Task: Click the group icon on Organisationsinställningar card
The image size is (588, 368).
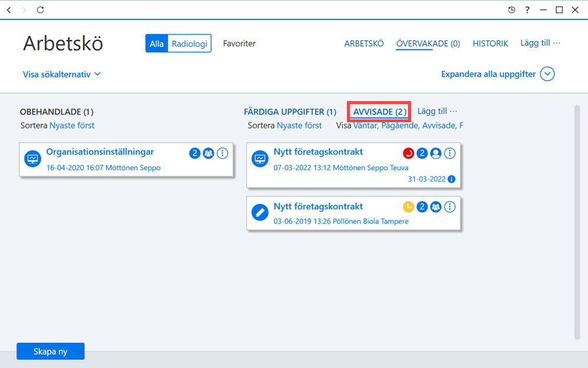Action: coord(209,153)
